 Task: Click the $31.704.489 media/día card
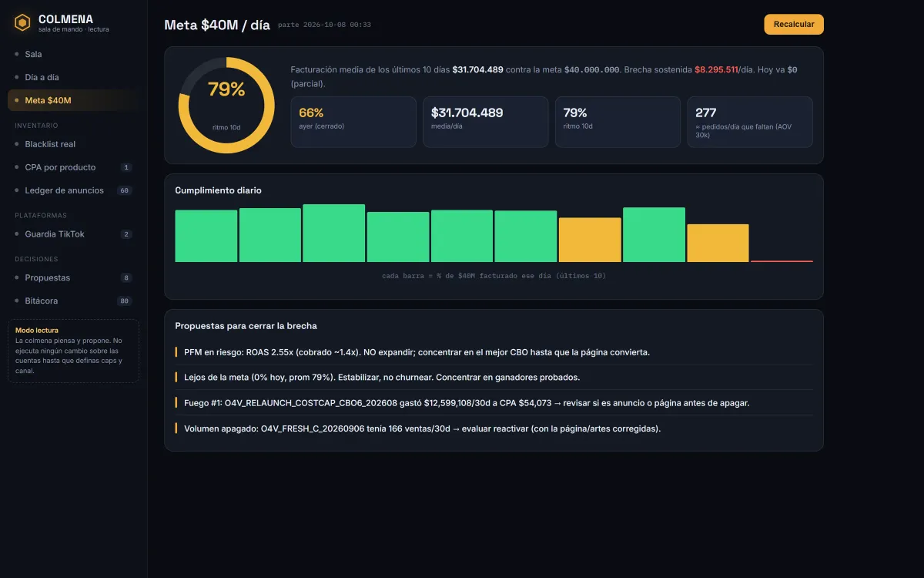point(486,122)
